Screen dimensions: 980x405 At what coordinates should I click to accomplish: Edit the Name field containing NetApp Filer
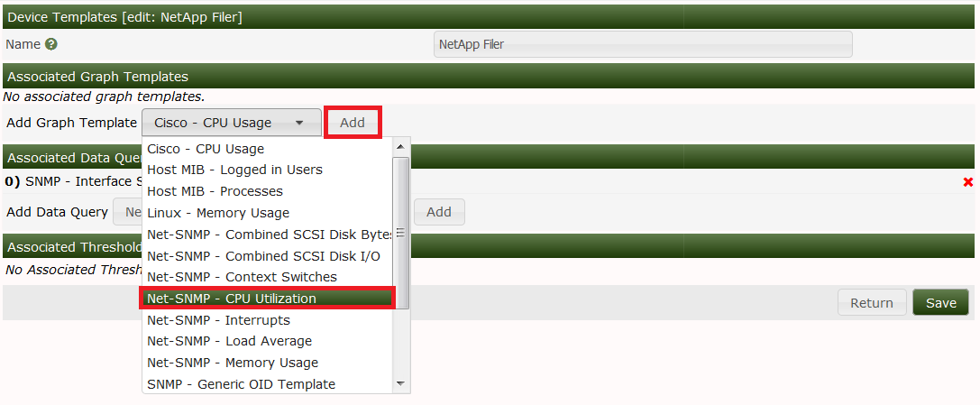coord(643,44)
